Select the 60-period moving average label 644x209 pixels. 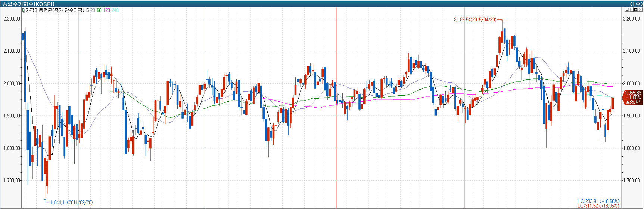pyautogui.click(x=99, y=10)
